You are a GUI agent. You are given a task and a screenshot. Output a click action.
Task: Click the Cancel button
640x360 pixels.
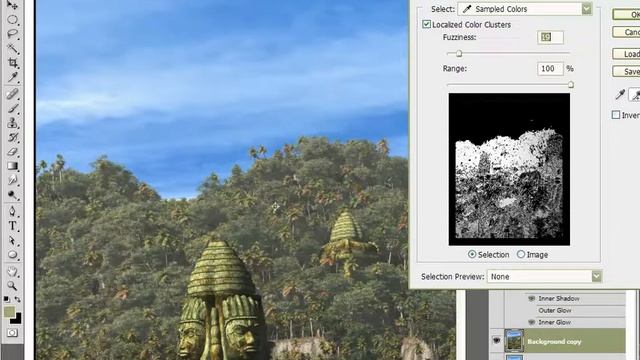point(627,32)
